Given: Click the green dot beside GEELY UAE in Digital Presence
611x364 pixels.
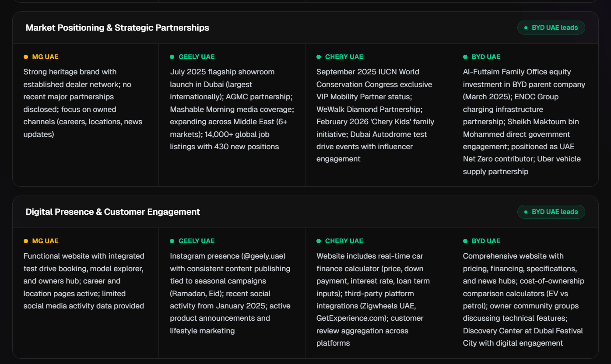Looking at the screenshot, I should [172, 241].
